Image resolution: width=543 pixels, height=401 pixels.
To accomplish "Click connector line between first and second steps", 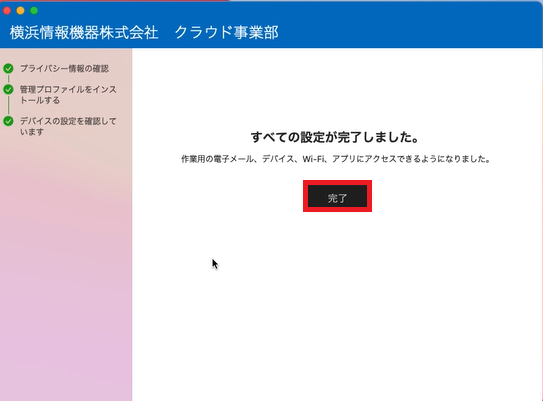I will coord(8,79).
